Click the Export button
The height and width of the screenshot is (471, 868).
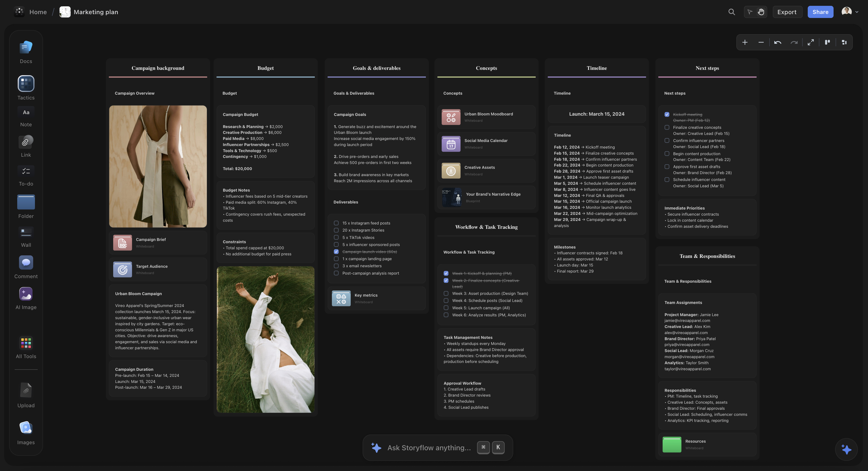[787, 12]
